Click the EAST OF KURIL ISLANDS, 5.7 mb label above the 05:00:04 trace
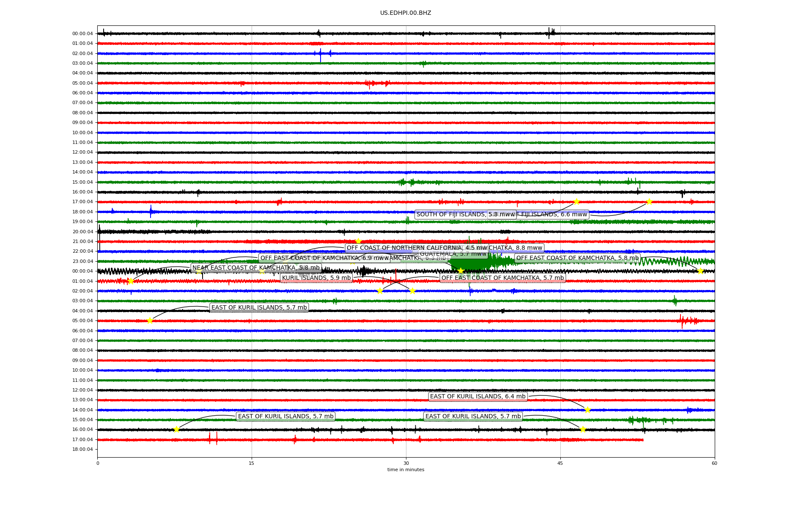 click(x=259, y=308)
